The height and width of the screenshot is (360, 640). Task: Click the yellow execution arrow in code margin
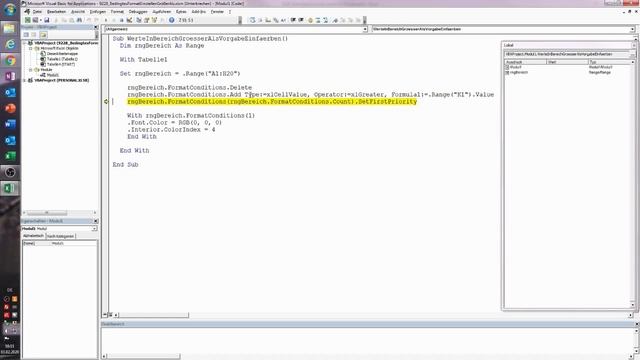point(106,101)
